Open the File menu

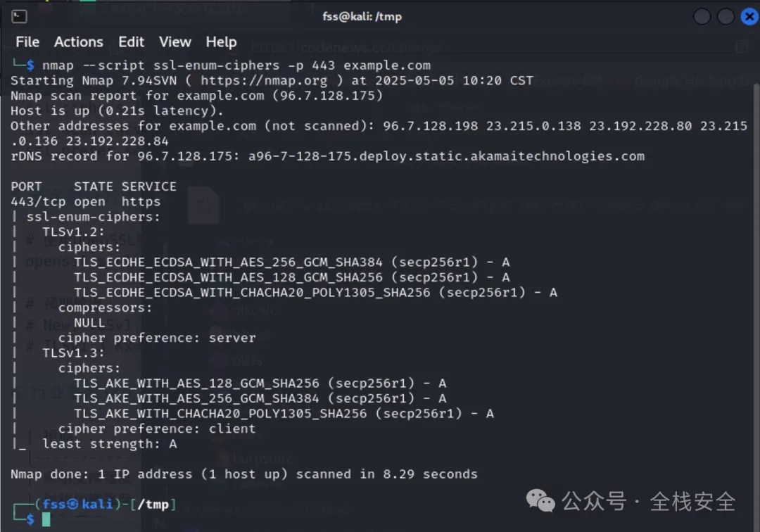point(27,42)
